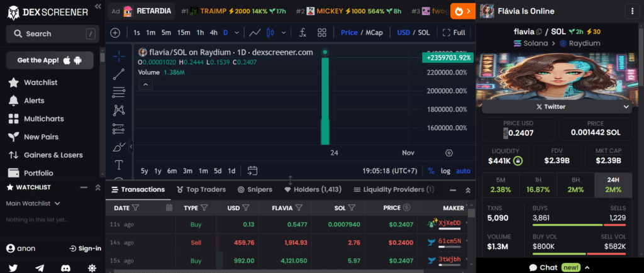Select the text annotation tool
This screenshot has height=273, width=644.
(x=119, y=165)
